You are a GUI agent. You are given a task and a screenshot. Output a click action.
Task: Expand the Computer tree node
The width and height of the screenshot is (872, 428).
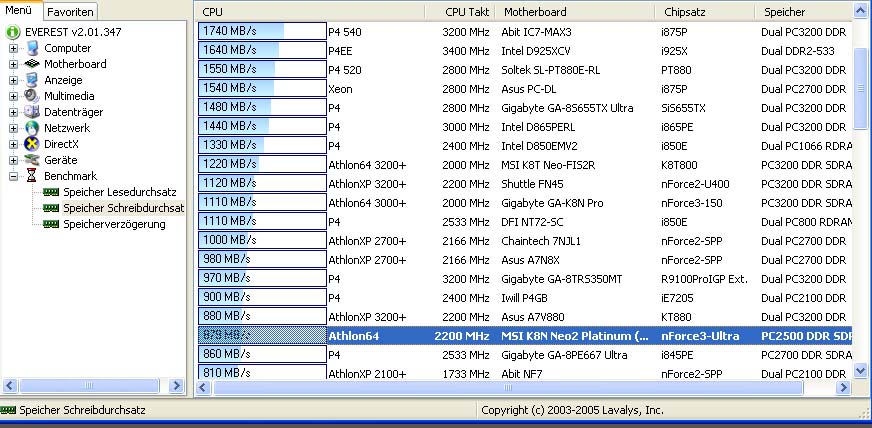click(x=13, y=48)
